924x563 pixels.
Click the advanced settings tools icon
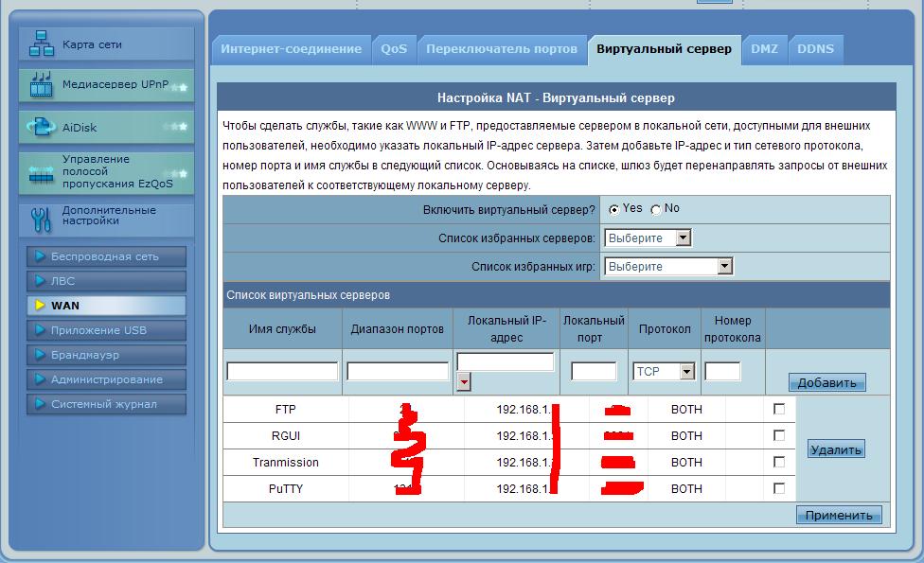pyautogui.click(x=42, y=219)
